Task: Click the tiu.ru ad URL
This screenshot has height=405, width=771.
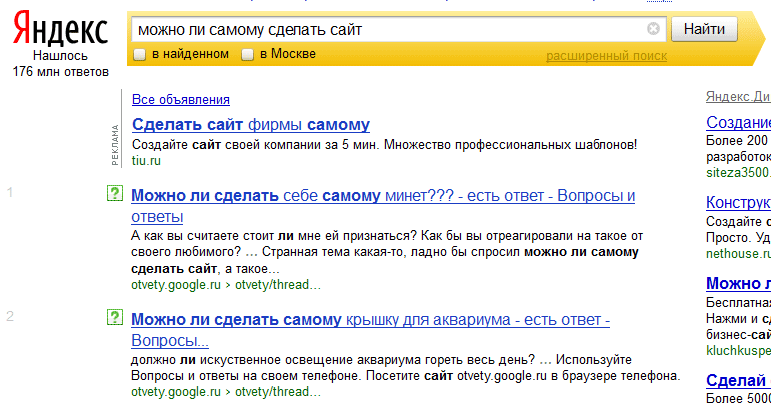Action: tap(146, 161)
